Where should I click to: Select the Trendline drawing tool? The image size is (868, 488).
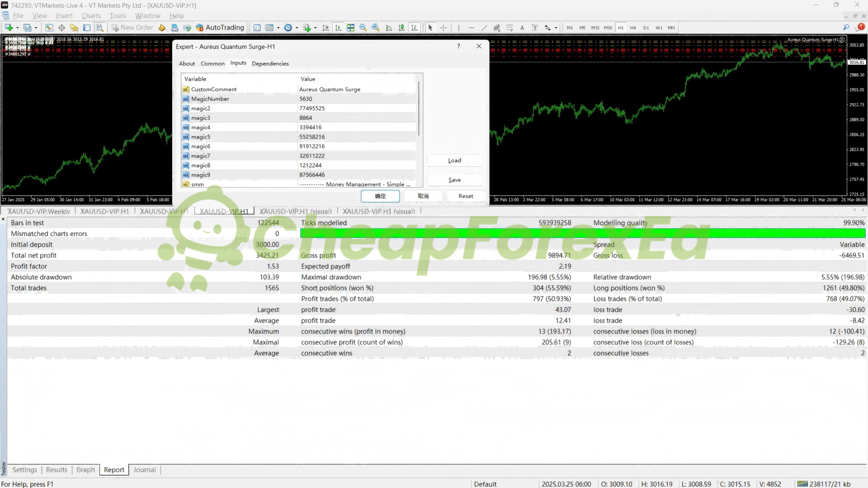(484, 28)
